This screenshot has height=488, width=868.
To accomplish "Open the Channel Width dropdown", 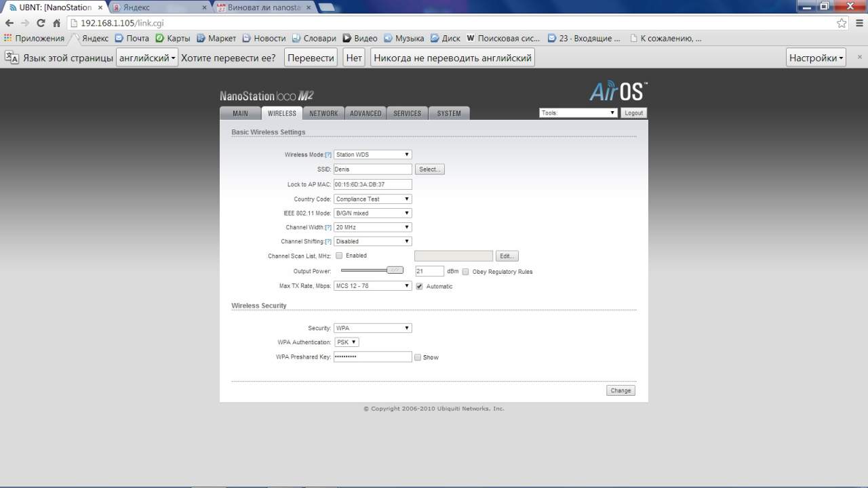I will point(373,227).
